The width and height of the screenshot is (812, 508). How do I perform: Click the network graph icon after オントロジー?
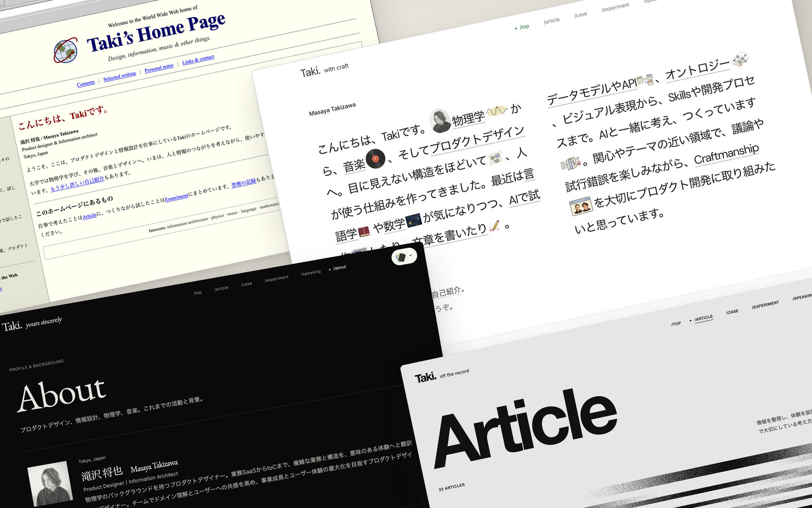coord(740,59)
